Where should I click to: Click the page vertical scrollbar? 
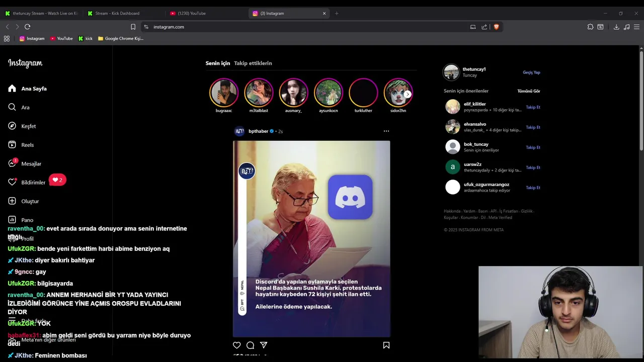[641, 101]
